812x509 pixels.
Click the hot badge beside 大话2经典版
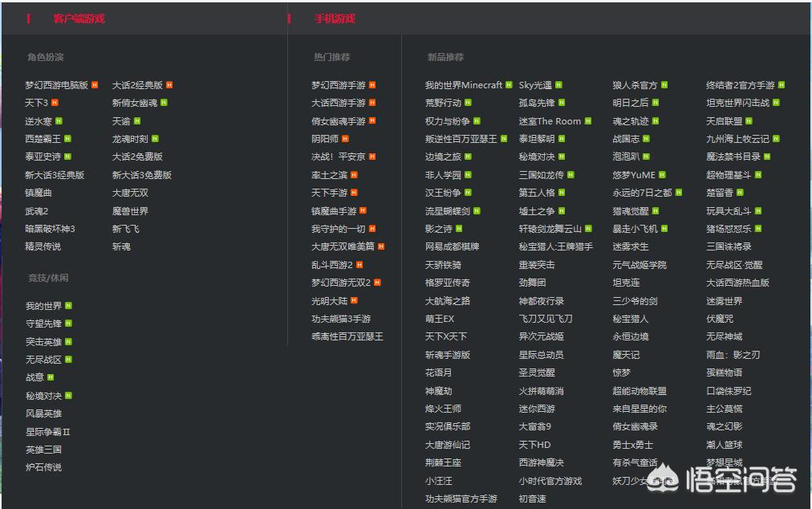tap(169, 85)
